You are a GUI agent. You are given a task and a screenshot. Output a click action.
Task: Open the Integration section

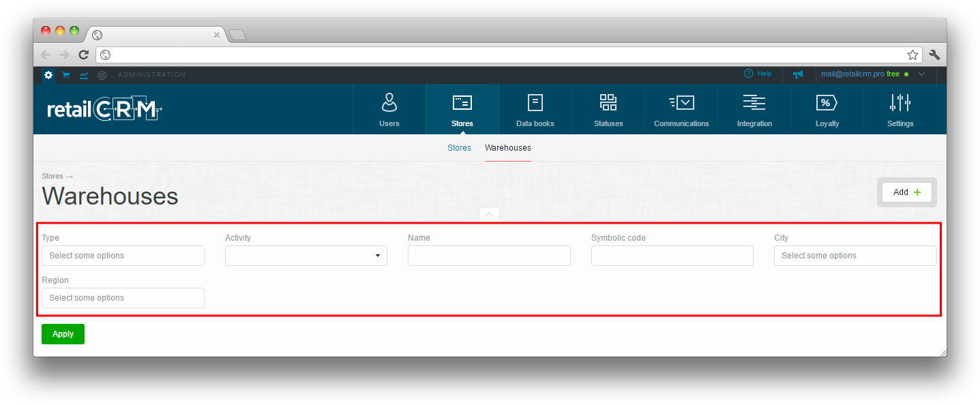coord(754,110)
